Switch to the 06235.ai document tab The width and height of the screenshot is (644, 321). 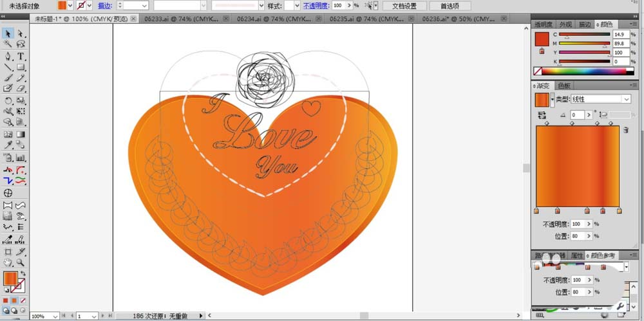tap(369, 19)
